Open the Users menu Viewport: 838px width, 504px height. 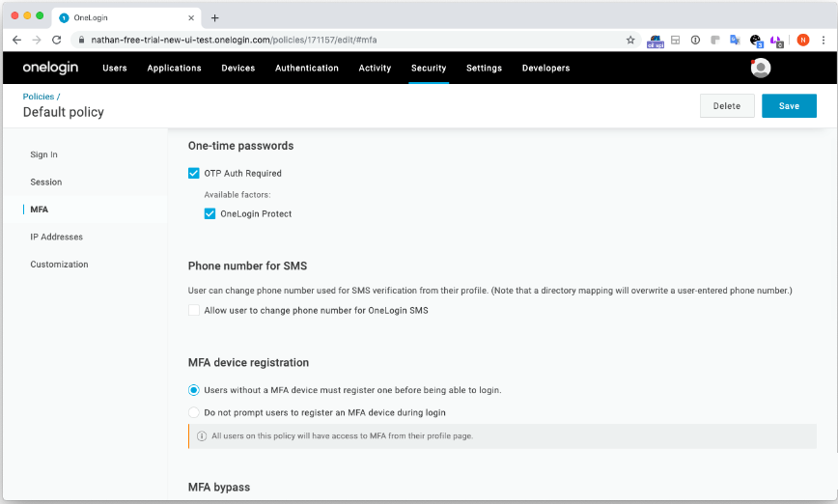click(x=115, y=68)
